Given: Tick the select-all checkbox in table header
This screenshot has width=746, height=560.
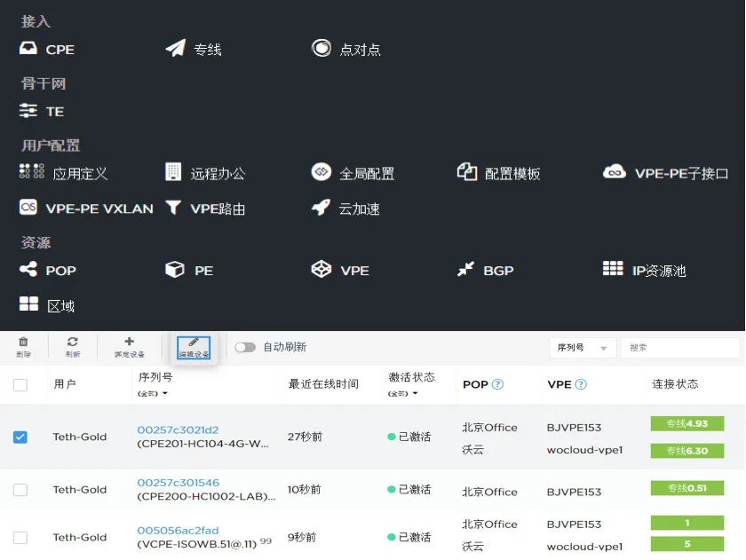Looking at the screenshot, I should pyautogui.click(x=20, y=384).
